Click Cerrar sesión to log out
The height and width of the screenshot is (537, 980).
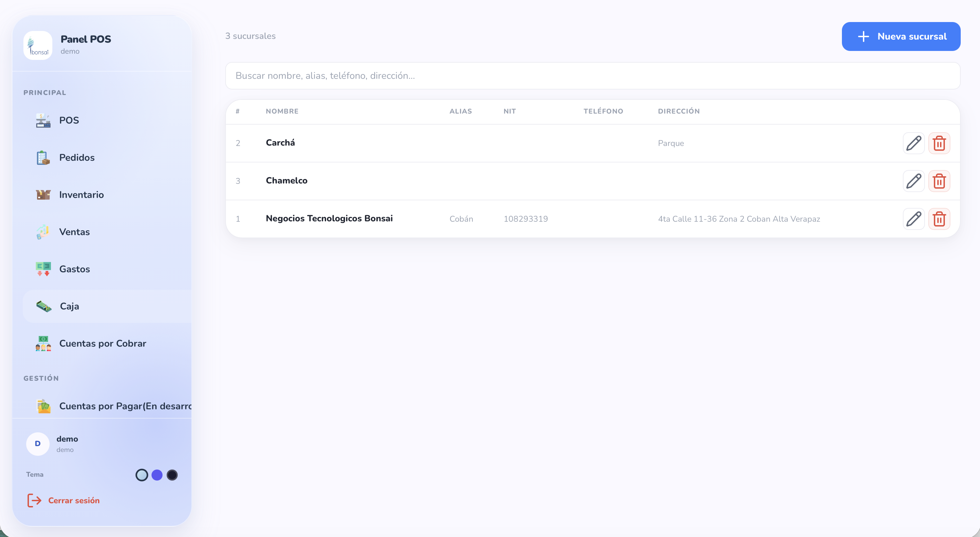click(x=73, y=501)
